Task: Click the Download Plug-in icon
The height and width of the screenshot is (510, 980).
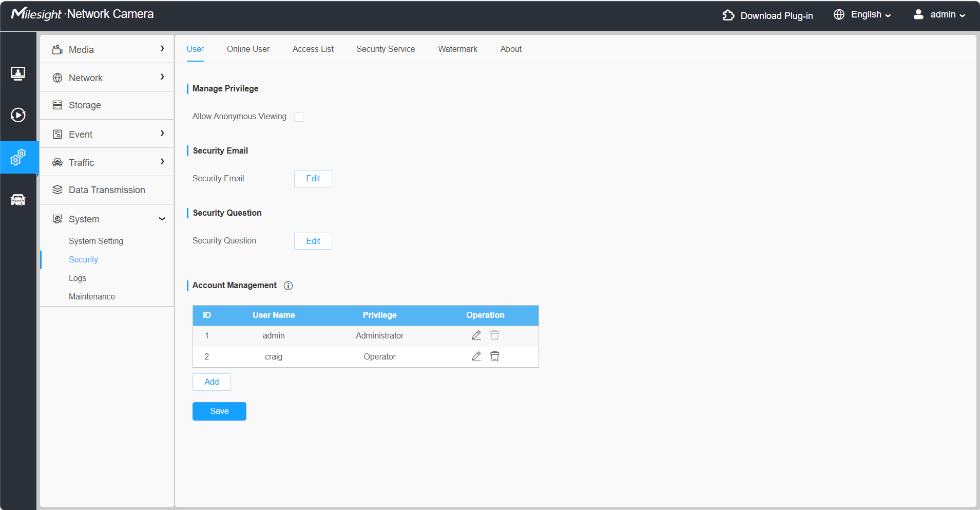Action: tap(728, 15)
